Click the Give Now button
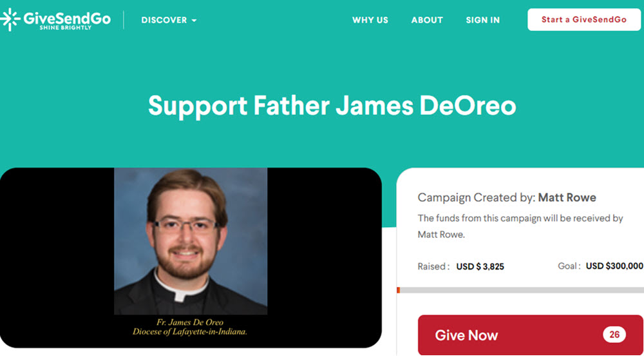644x363 pixels. [530, 335]
